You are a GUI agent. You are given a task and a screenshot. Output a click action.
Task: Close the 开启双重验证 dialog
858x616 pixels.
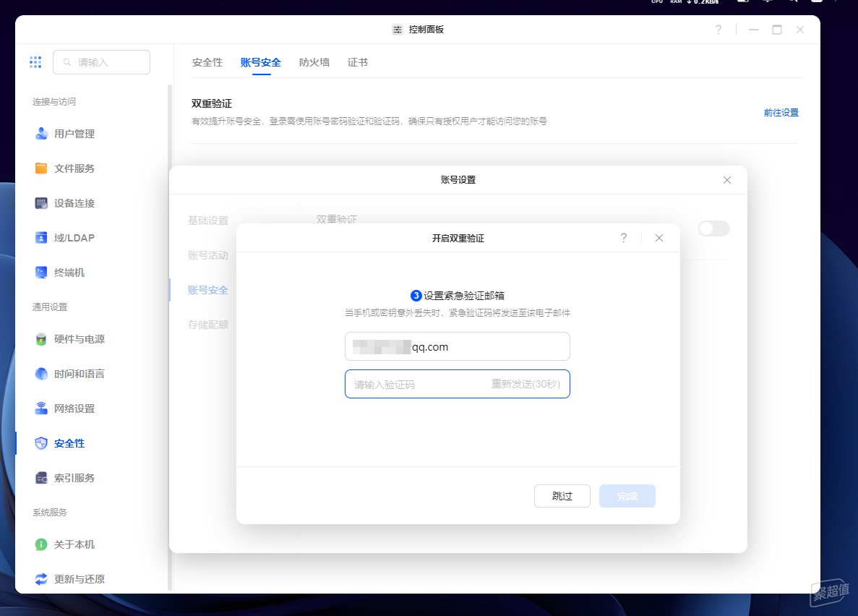click(659, 238)
